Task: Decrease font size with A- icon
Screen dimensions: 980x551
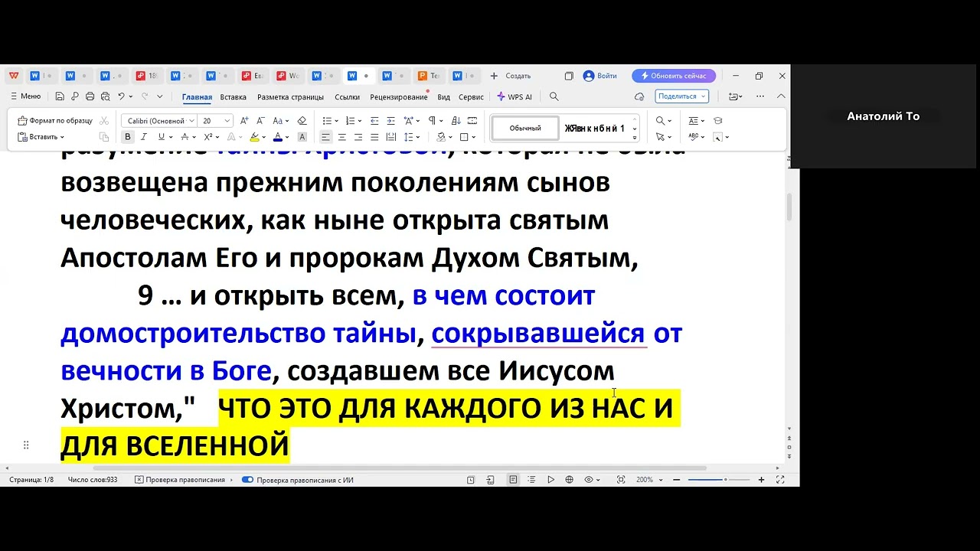Action: click(x=260, y=121)
